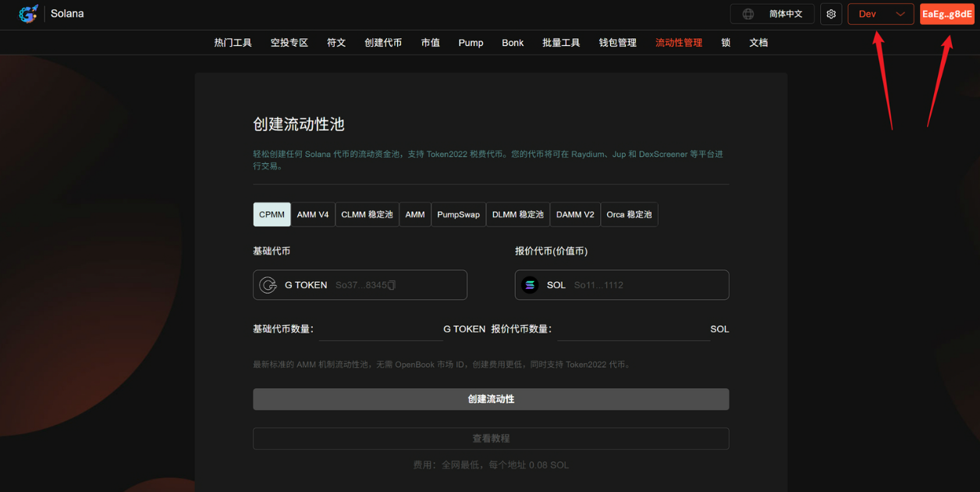Choose the Orca 稳定池 option
980x492 pixels.
point(629,214)
